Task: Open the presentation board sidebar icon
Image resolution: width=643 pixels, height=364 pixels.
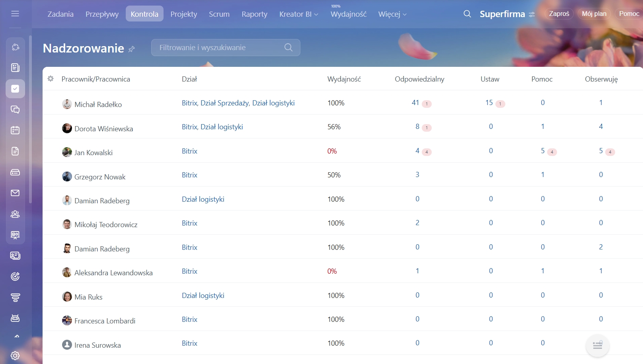Action: (15, 235)
